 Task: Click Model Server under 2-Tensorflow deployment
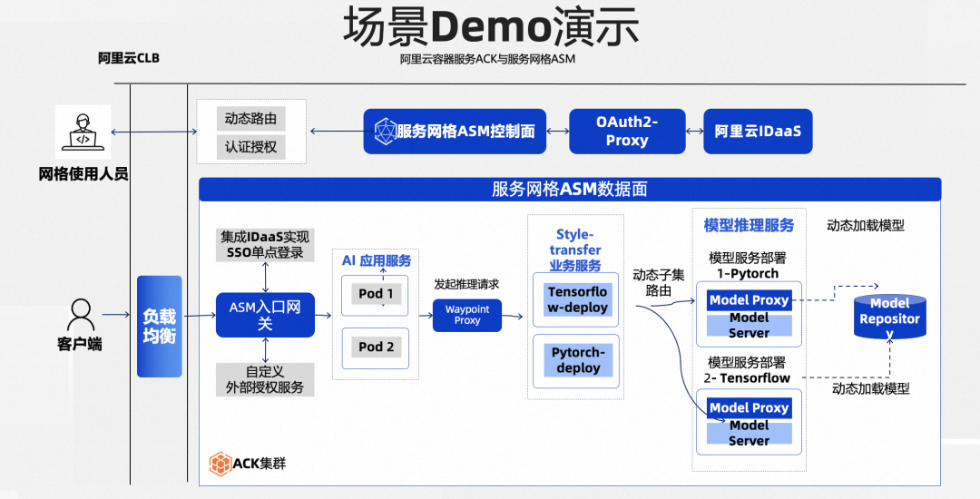click(750, 433)
